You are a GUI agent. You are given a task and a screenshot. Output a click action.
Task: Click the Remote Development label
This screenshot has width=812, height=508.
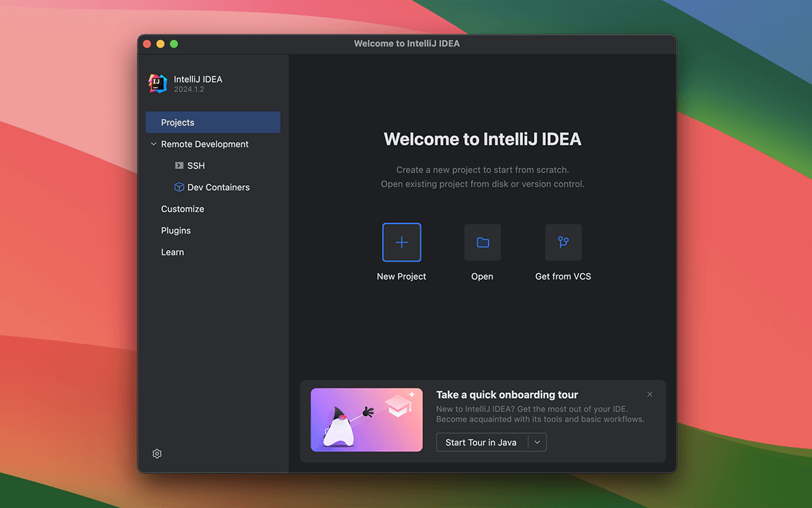(204, 144)
